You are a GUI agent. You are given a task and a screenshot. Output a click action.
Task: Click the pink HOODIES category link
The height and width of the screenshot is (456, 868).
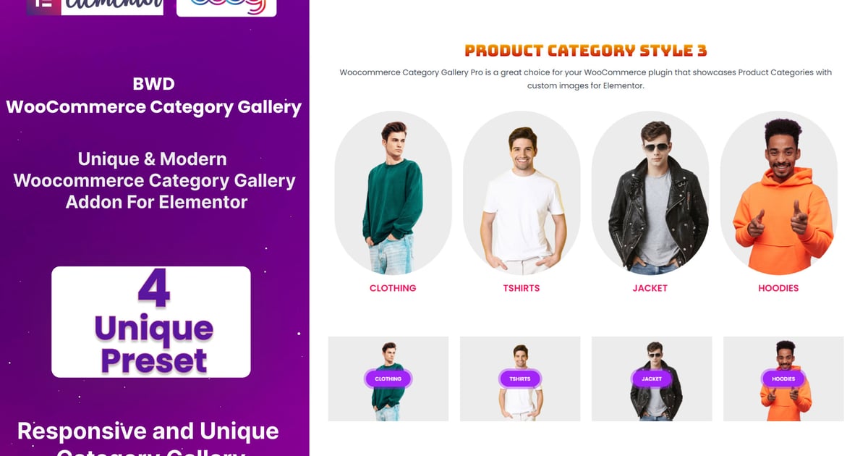[778, 288]
